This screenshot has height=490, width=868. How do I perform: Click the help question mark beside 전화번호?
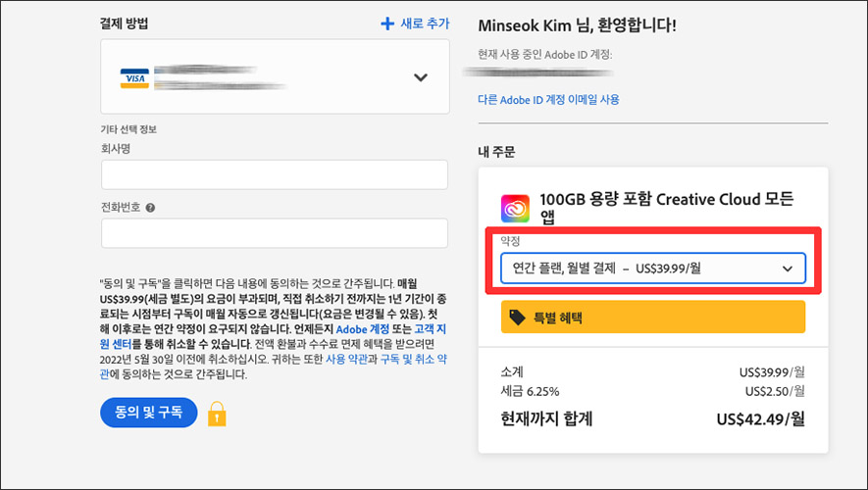[150, 208]
